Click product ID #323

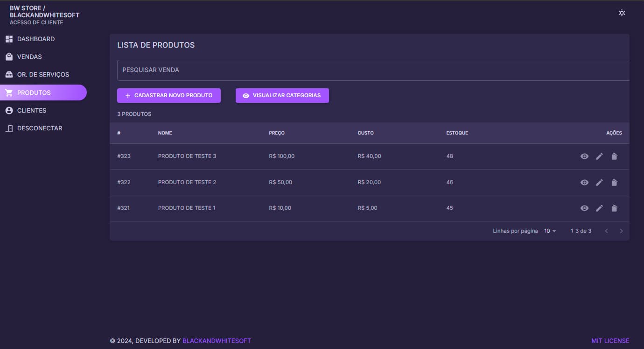tap(124, 156)
